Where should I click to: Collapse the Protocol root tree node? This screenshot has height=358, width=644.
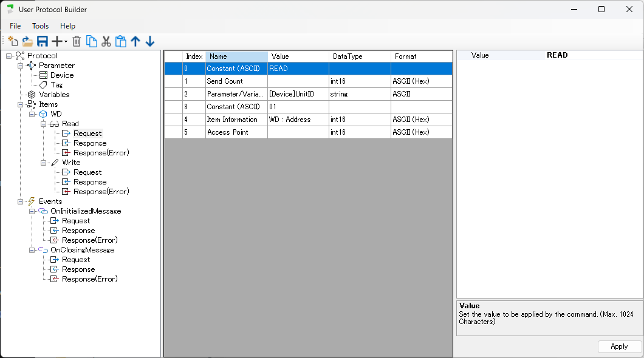point(9,56)
